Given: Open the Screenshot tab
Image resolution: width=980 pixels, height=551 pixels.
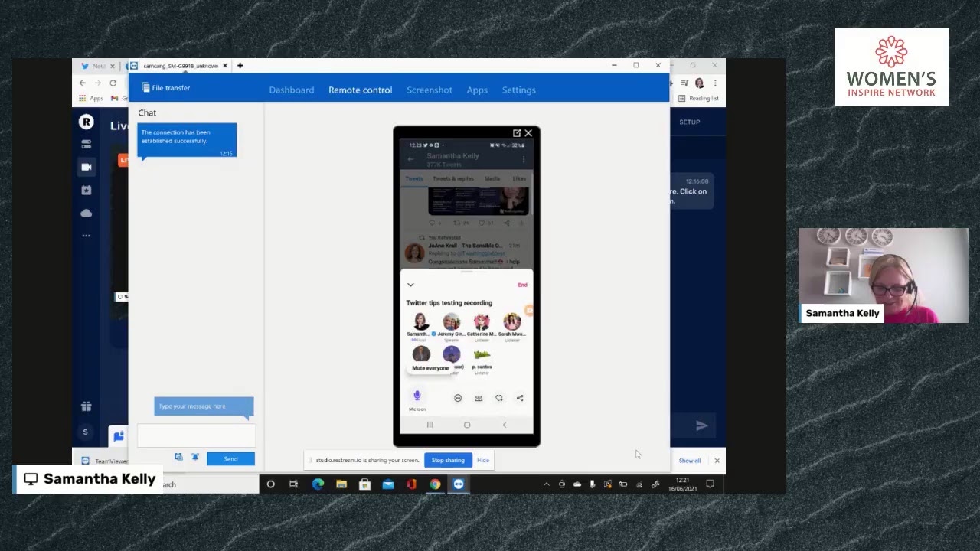Looking at the screenshot, I should (430, 90).
